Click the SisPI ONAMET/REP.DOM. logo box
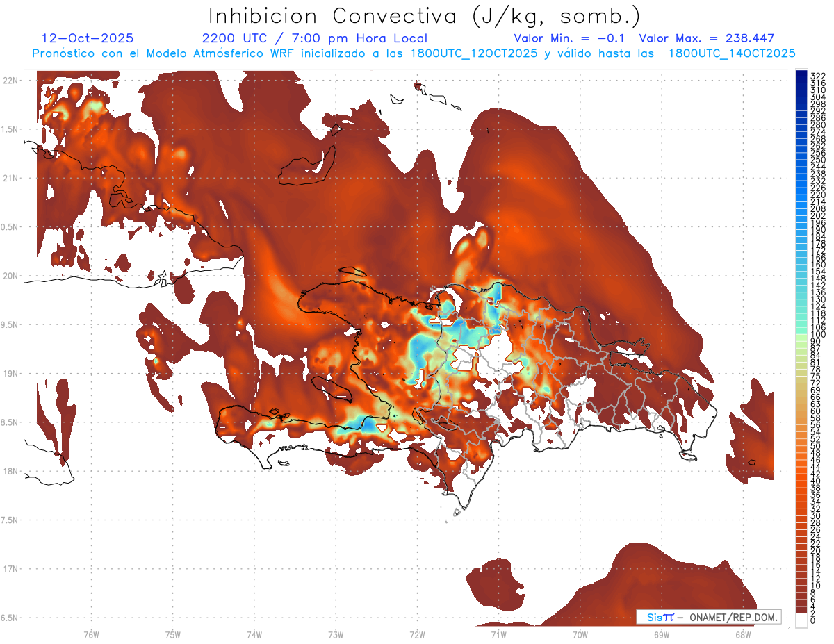Viewport: 834px width, 644px height. click(708, 617)
